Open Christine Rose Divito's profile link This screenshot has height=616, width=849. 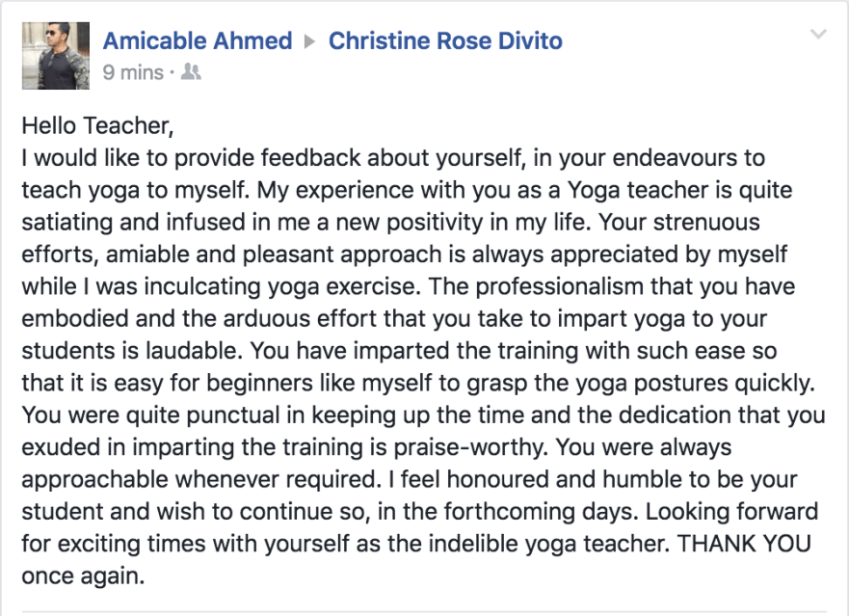coord(445,40)
